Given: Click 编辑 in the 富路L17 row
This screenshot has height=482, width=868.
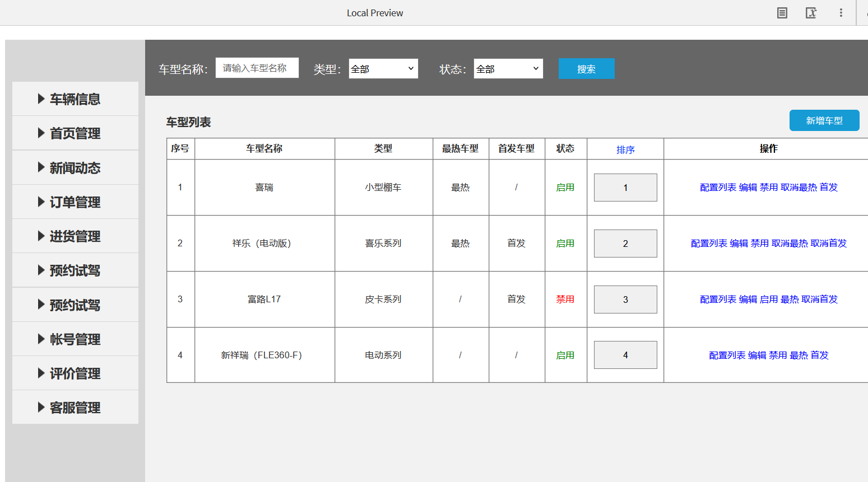Looking at the screenshot, I should [748, 300].
